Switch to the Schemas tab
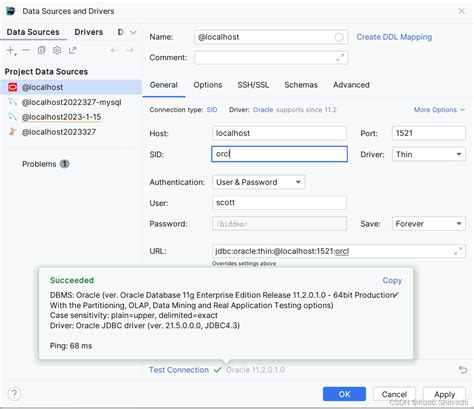The width and height of the screenshot is (474, 409). pyautogui.click(x=301, y=85)
